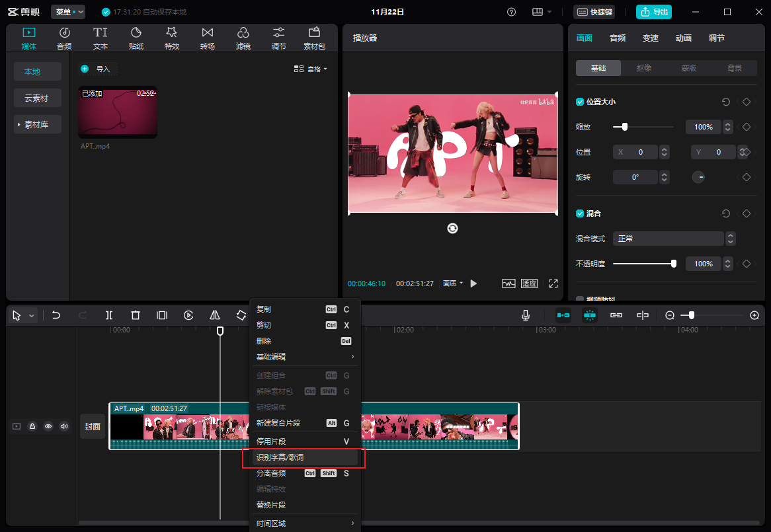
Task: Click the microphone record voiceover icon
Action: [526, 316]
